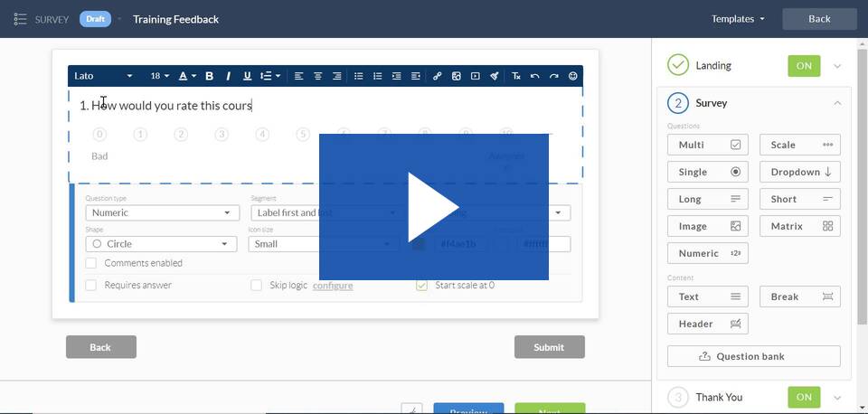Undo the last edit
This screenshot has height=414, width=868.
[x=534, y=76]
